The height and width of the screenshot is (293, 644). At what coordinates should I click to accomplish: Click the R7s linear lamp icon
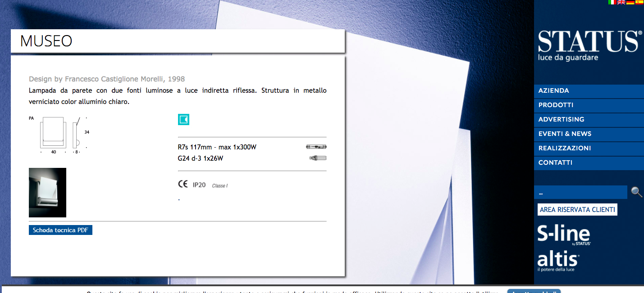tap(316, 147)
